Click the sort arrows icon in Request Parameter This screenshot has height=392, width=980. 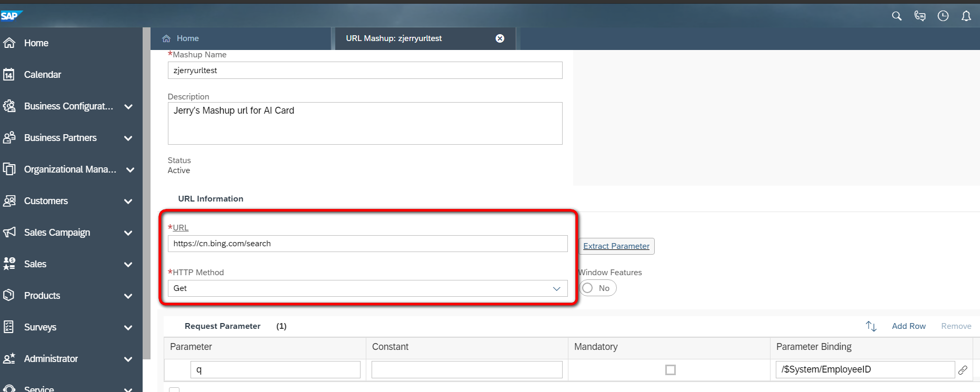coord(871,326)
